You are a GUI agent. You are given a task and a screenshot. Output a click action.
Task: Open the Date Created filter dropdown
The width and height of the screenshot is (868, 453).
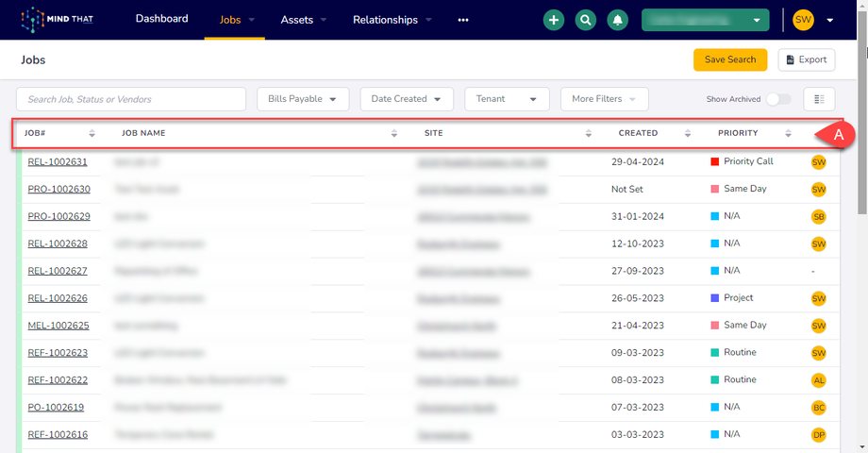pyautogui.click(x=407, y=99)
